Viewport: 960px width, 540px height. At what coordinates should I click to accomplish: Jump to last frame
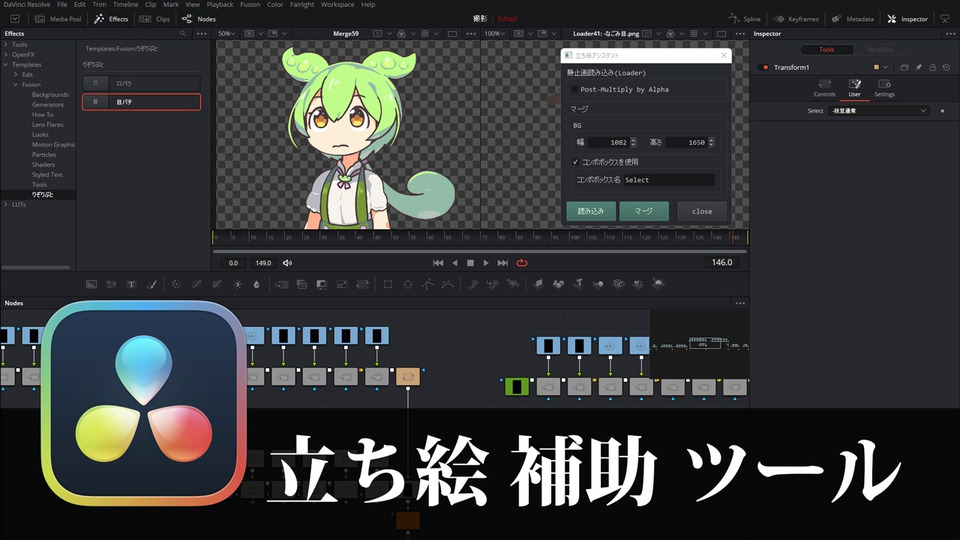(x=503, y=263)
